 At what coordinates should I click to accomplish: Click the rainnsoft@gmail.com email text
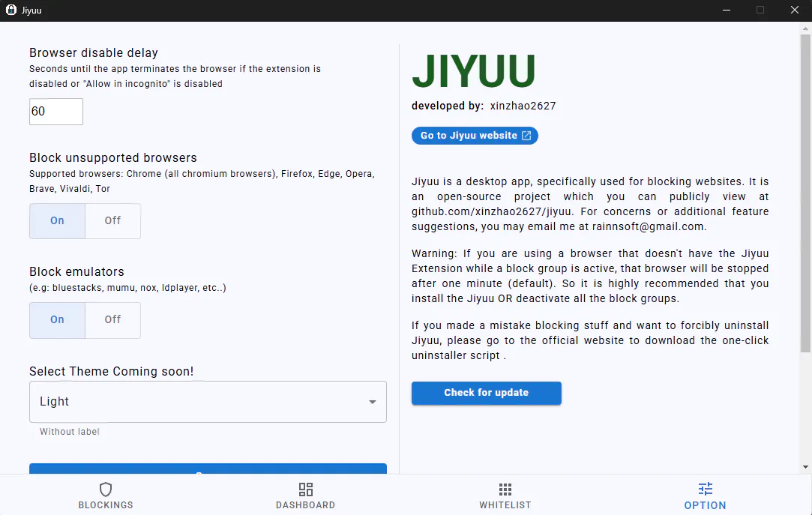[649, 226]
